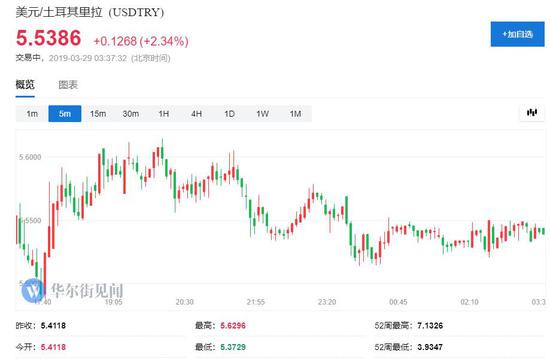Click the change value +0.1268 (+2.34%)
The height and width of the screenshot is (362, 550).
141,41
